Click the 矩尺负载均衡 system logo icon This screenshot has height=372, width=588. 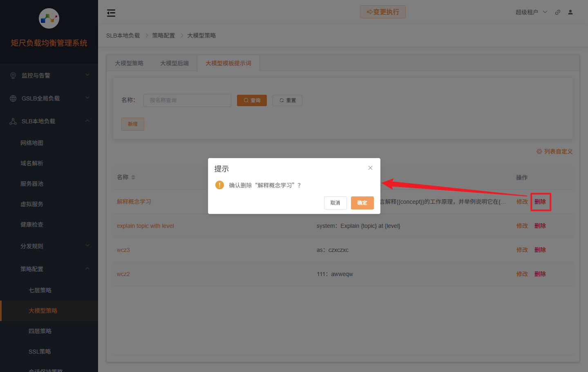[x=49, y=18]
